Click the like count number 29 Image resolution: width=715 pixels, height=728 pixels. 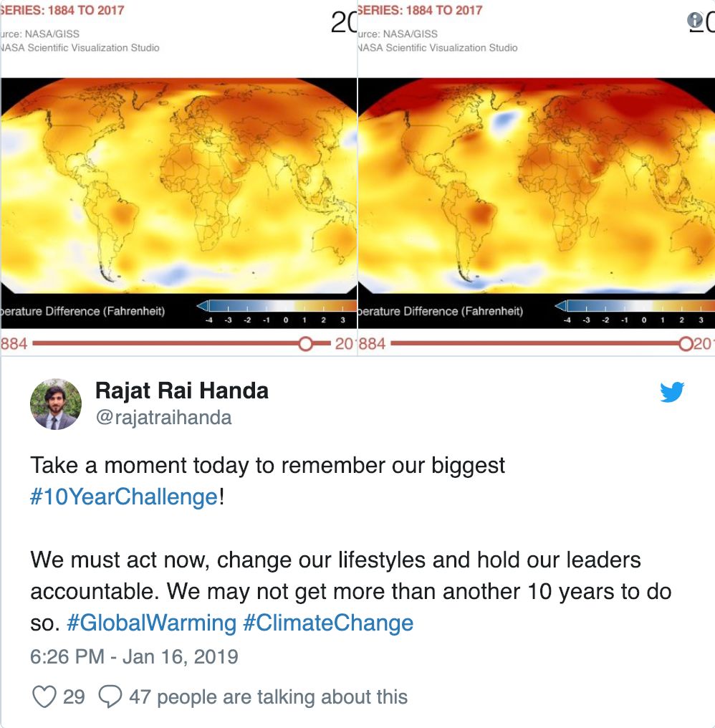(74, 697)
